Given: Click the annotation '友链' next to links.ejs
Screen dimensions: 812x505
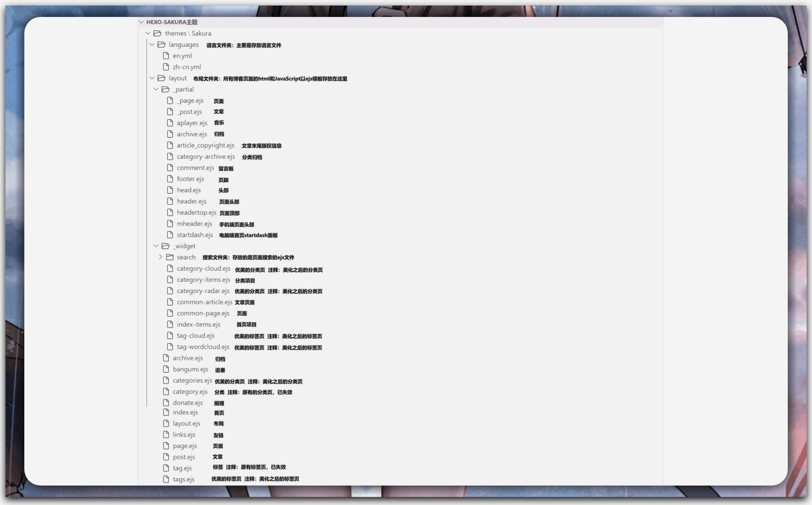Looking at the screenshot, I should (218, 435).
